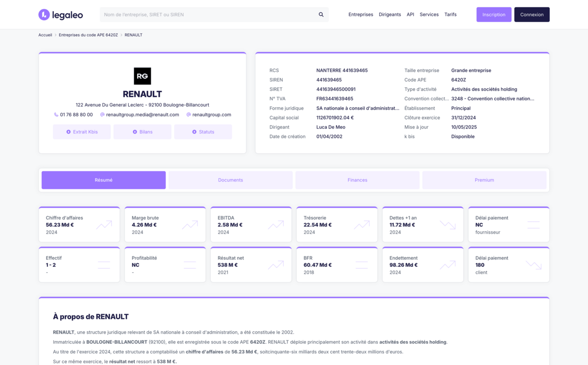Download the Extrait Kbis
Image resolution: width=588 pixels, height=365 pixels.
pos(82,132)
